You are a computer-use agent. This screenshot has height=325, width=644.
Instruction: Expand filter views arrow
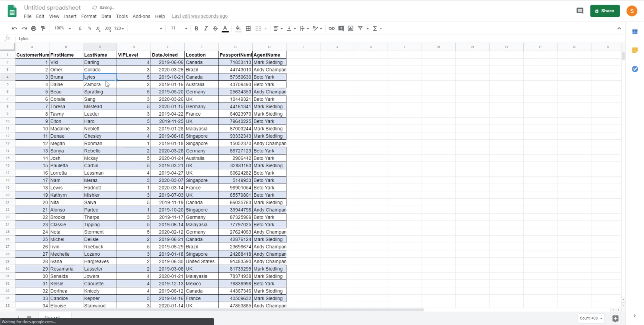(x=368, y=28)
